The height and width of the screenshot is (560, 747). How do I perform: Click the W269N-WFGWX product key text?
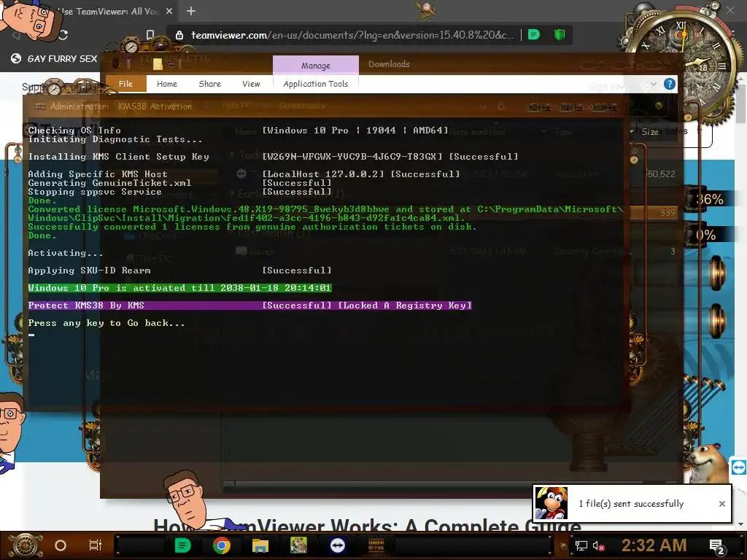(x=352, y=156)
